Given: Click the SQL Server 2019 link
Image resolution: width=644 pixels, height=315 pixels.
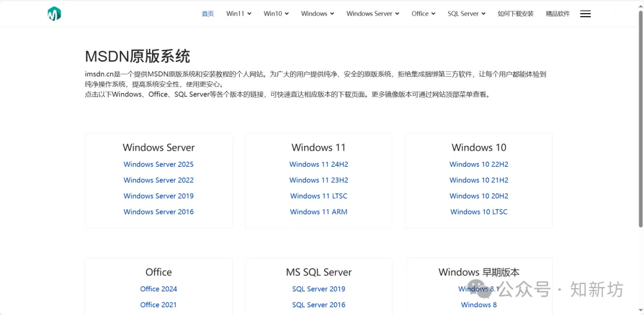Looking at the screenshot, I should click(318, 289).
